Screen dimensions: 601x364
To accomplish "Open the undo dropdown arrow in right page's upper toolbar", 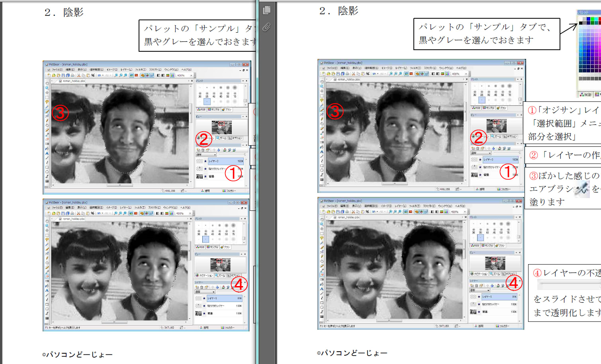I will tap(378, 74).
